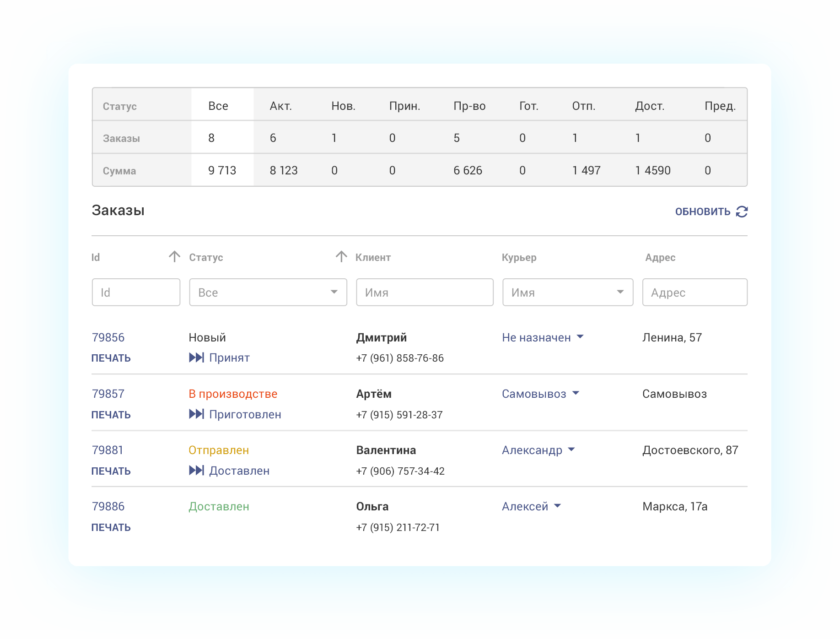Select the Дост. status tab

click(x=649, y=106)
